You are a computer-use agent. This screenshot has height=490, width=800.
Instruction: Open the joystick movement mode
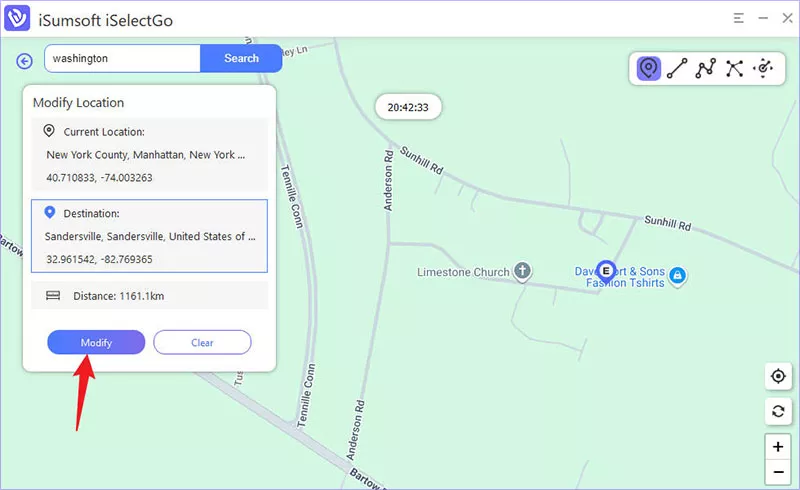click(x=764, y=68)
